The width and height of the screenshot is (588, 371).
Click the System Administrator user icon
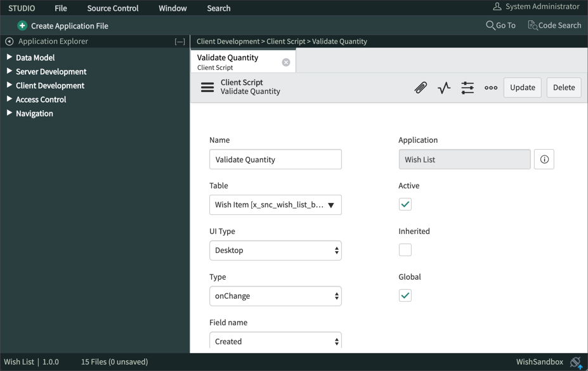point(497,6)
